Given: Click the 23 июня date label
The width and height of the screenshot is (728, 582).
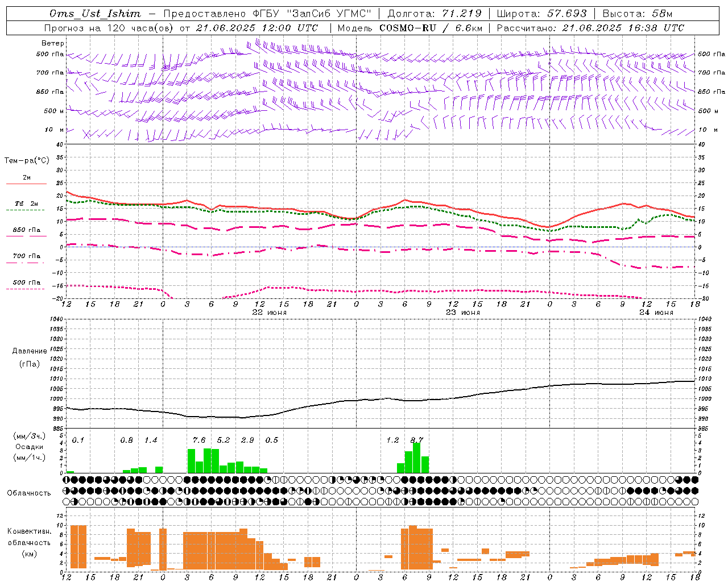Looking at the screenshot, I should [463, 313].
